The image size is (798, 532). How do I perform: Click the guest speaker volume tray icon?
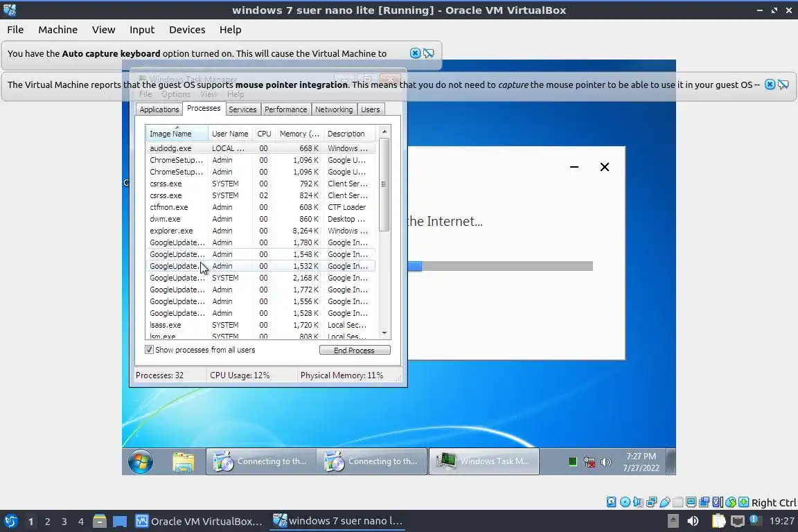(x=605, y=462)
